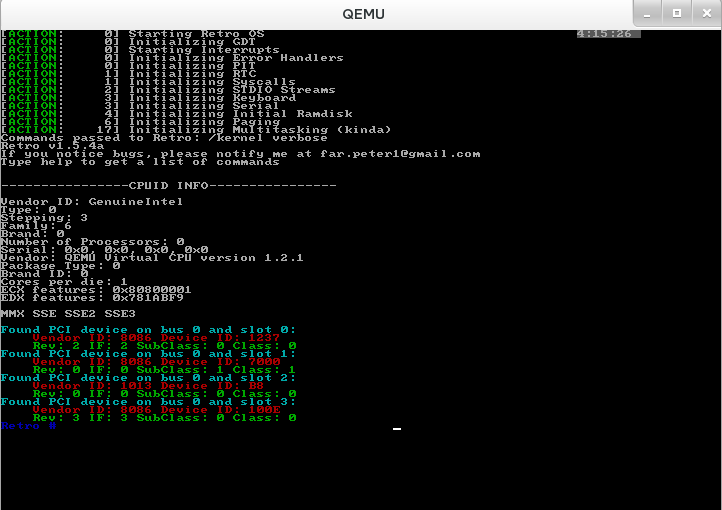This screenshot has height=510, width=722.
Task: Click 'Found PCI device' slot 1 line
Action: click(x=148, y=354)
